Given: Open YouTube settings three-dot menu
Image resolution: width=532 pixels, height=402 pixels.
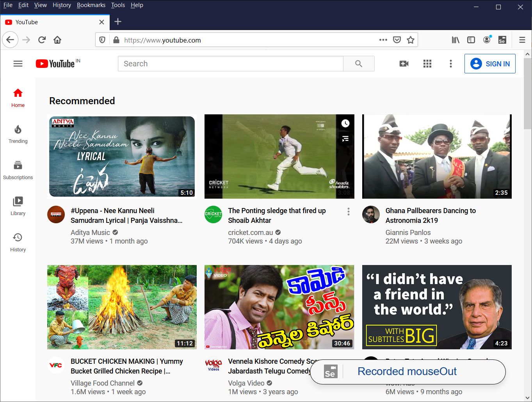Looking at the screenshot, I should [x=451, y=64].
